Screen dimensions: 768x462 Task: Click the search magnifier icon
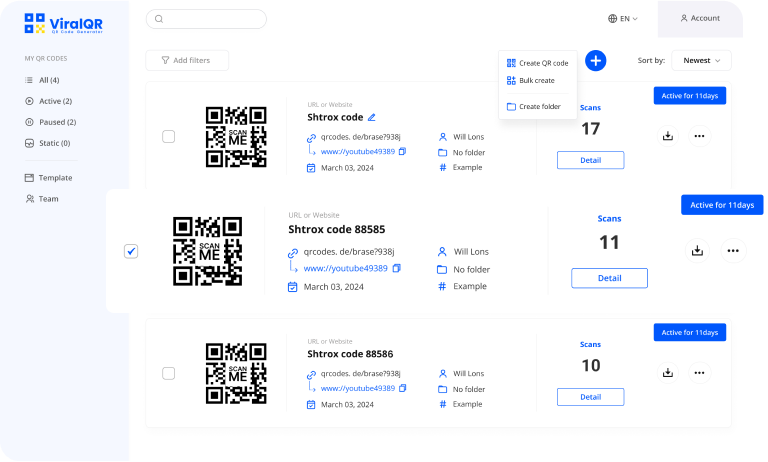tap(159, 19)
